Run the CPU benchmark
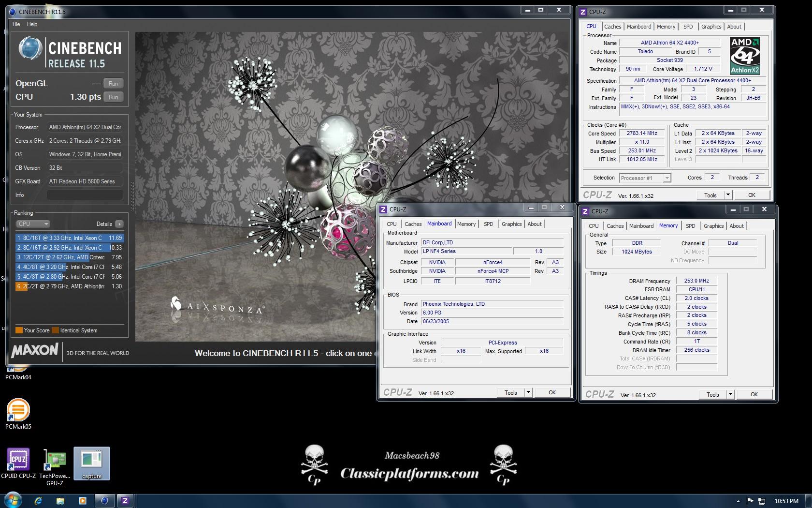 (x=114, y=97)
